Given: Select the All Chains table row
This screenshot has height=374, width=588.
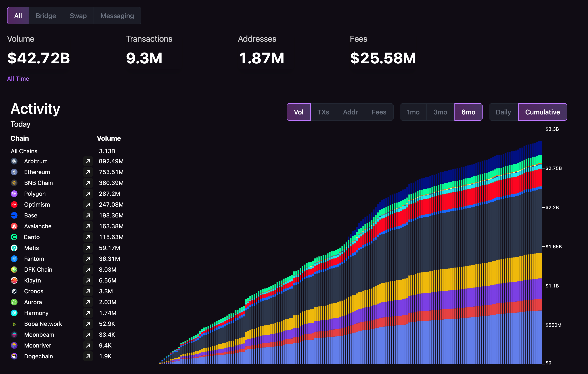Looking at the screenshot, I should coord(24,151).
